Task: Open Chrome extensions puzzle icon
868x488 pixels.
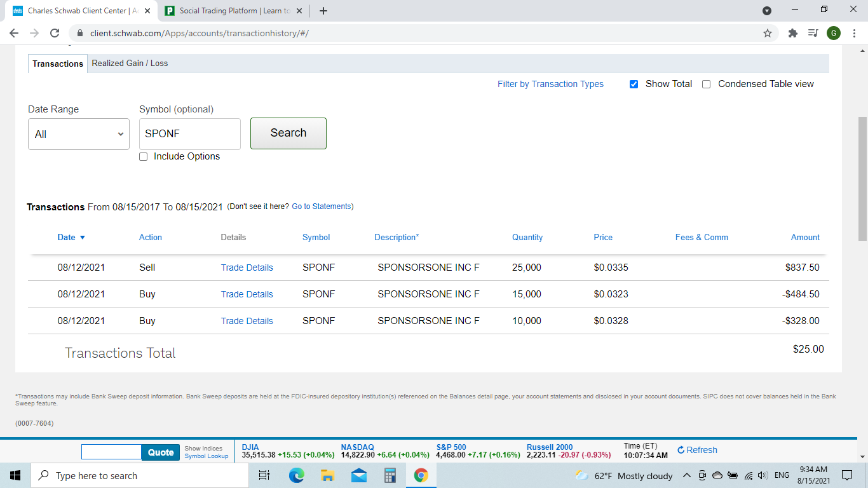Action: (792, 33)
